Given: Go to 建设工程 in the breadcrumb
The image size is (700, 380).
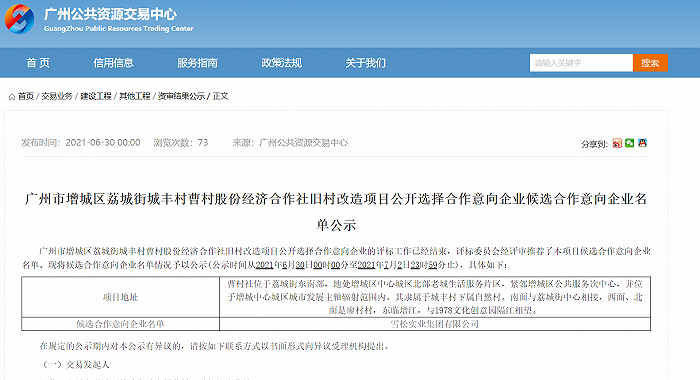Looking at the screenshot, I should 96,96.
